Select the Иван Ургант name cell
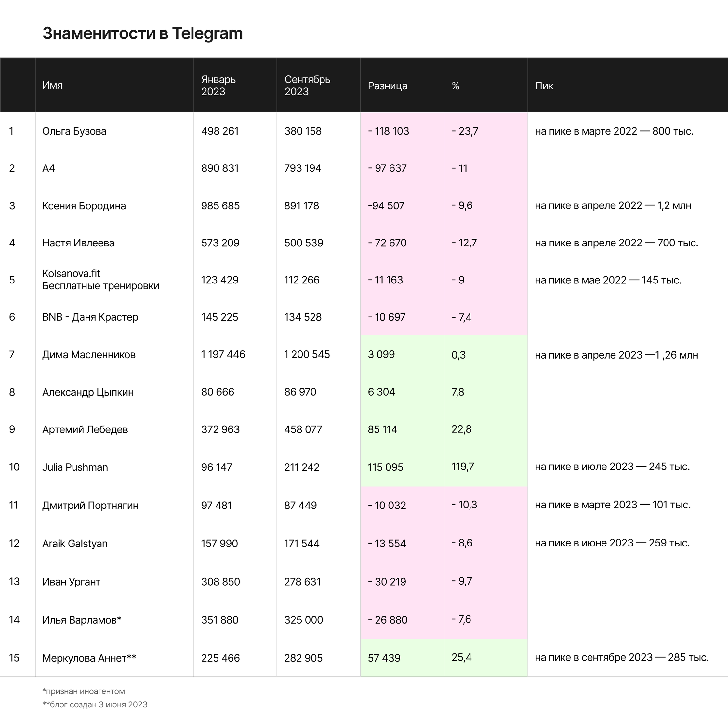The height and width of the screenshot is (724, 728). 71,582
